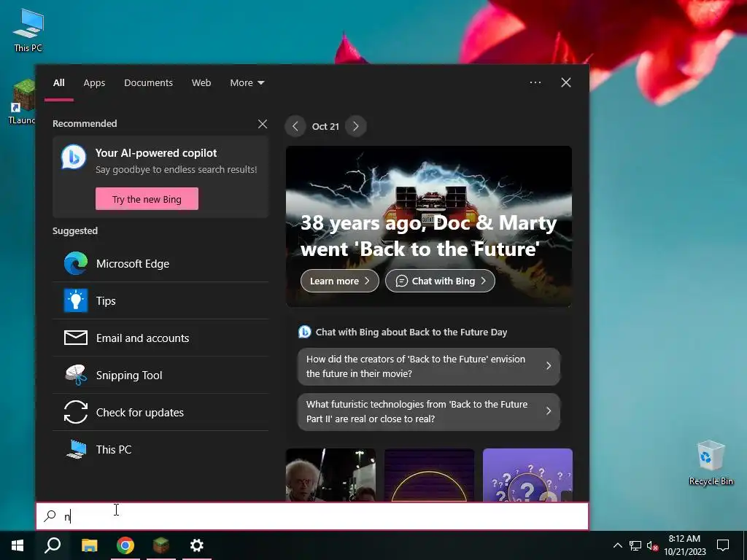This screenshot has width=747, height=560.
Task: Expand the More filter dropdown
Action: coord(247,83)
